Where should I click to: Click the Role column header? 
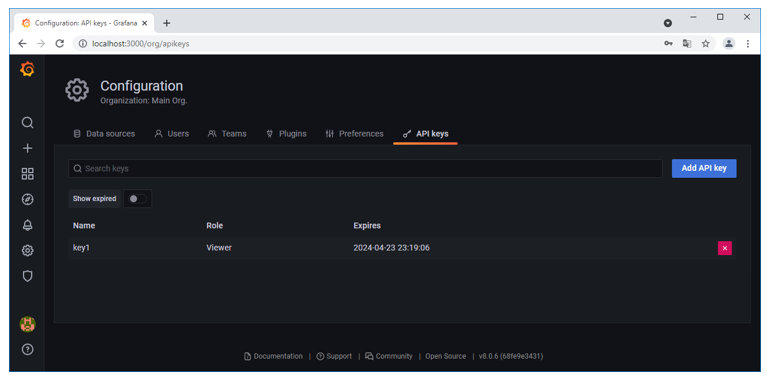(214, 226)
